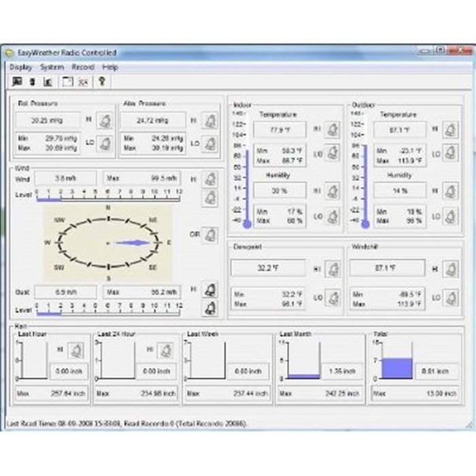The height and width of the screenshot is (476, 476).
Task: Click Indoor Humidity reading '30 %'
Action: 279,190
